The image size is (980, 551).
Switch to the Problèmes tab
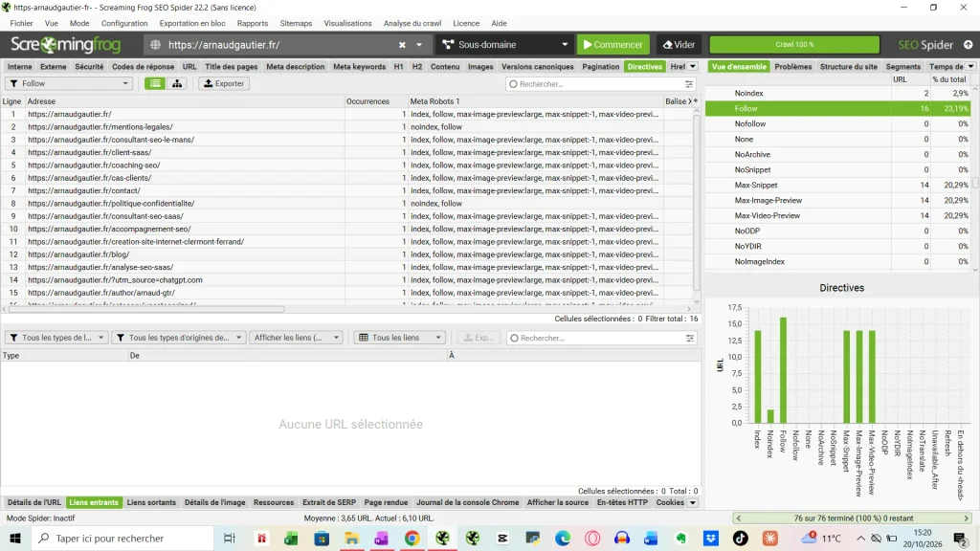click(793, 67)
